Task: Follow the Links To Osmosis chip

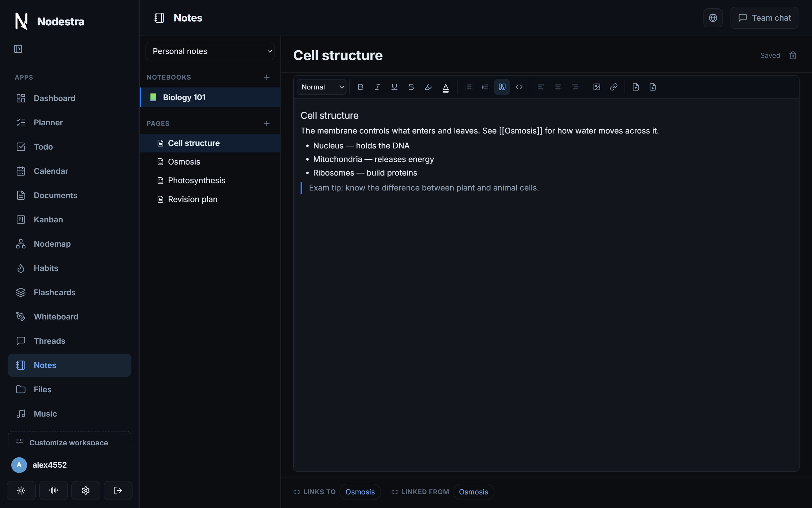Action: pyautogui.click(x=360, y=492)
